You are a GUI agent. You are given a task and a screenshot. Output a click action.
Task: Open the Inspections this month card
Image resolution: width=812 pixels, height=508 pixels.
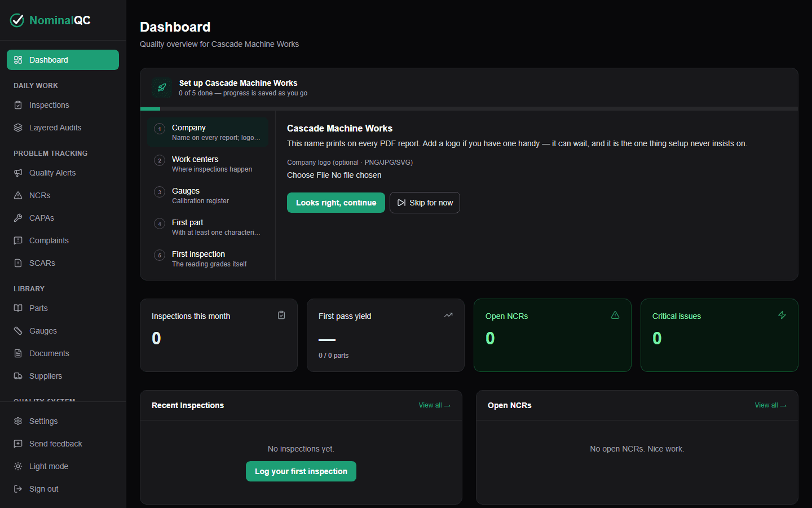pos(219,335)
